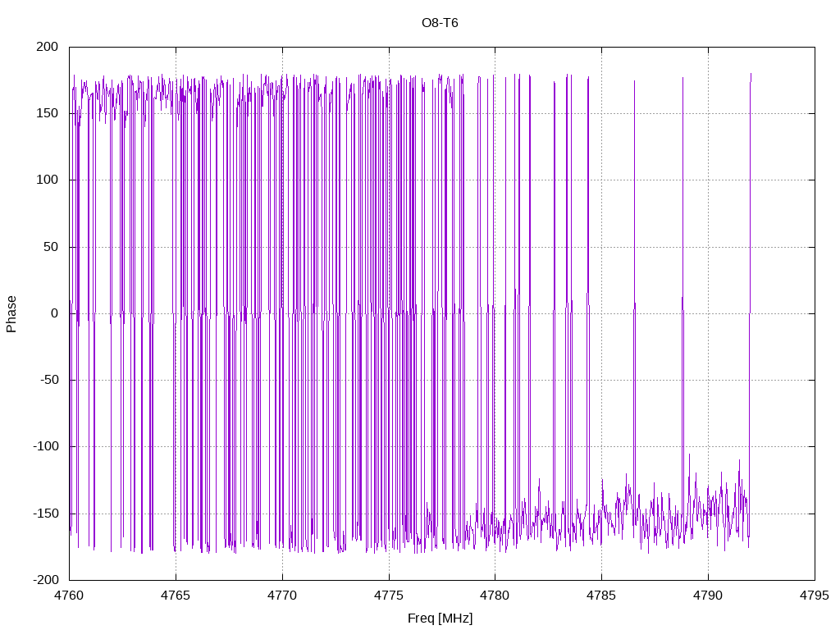Click the -200 y-axis tick label
This screenshot has height=630, width=840.
click(46, 580)
